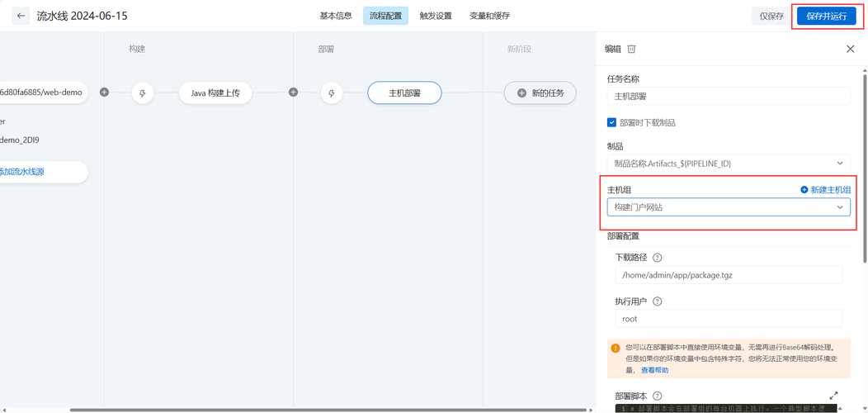Screen dimensions: 868x413
Task: Click 添加流水线源 link
Action: coord(22,172)
